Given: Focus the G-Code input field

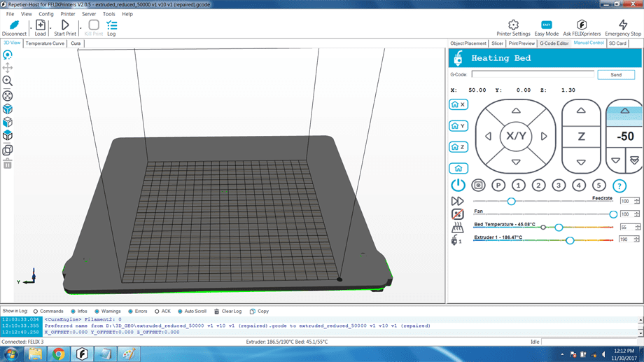Looking at the screenshot, I should coord(533,74).
